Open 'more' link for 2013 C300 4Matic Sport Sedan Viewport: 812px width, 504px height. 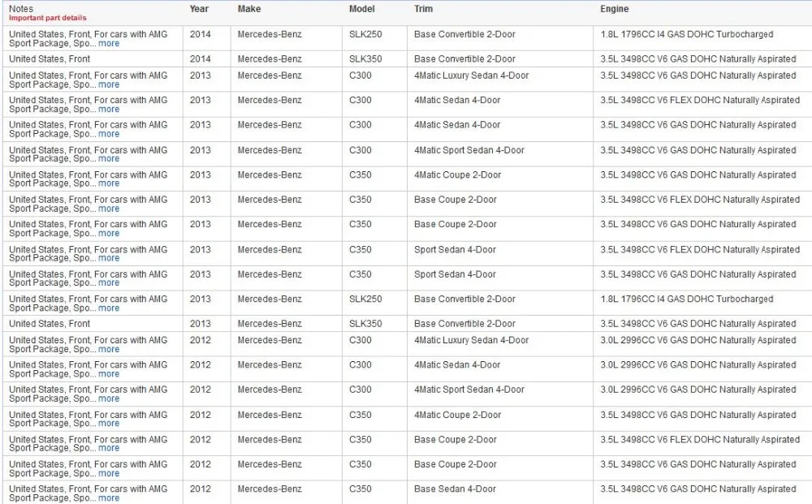point(109,159)
